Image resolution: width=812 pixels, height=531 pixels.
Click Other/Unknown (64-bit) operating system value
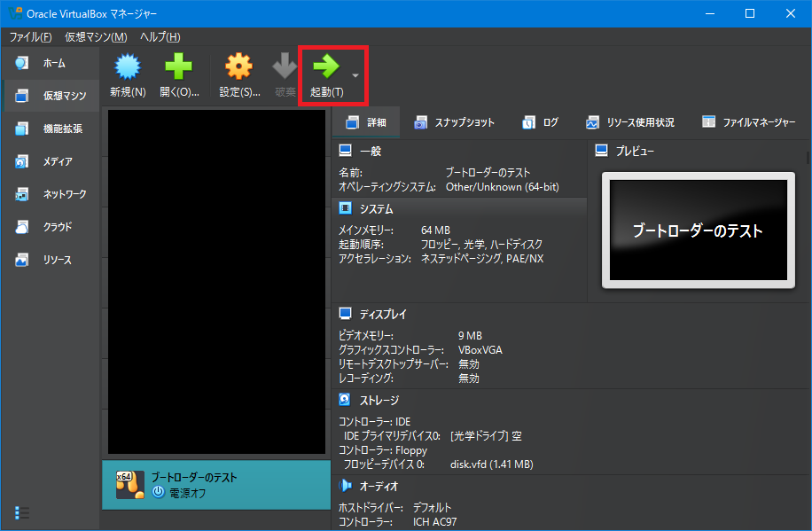[503, 187]
